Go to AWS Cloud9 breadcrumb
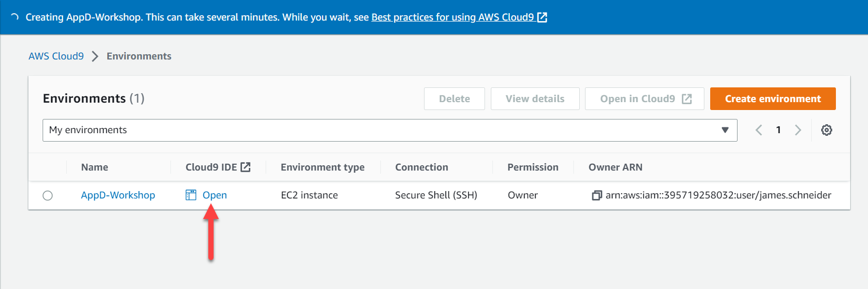This screenshot has height=289, width=868. point(56,56)
